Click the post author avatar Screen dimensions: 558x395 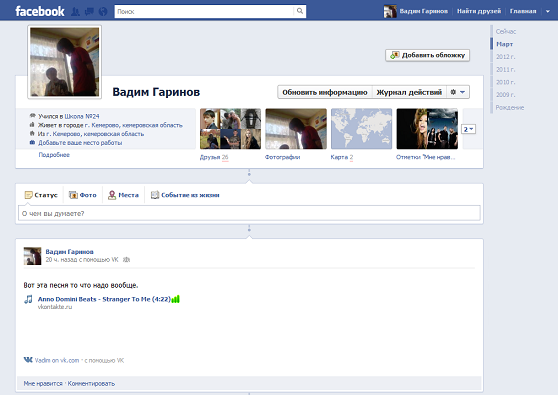click(32, 256)
